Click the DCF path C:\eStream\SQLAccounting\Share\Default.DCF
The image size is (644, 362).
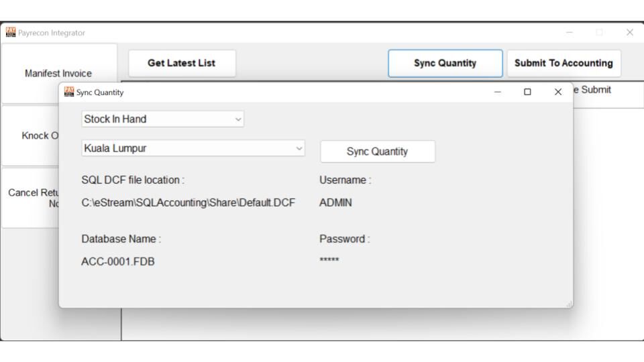[x=188, y=202]
